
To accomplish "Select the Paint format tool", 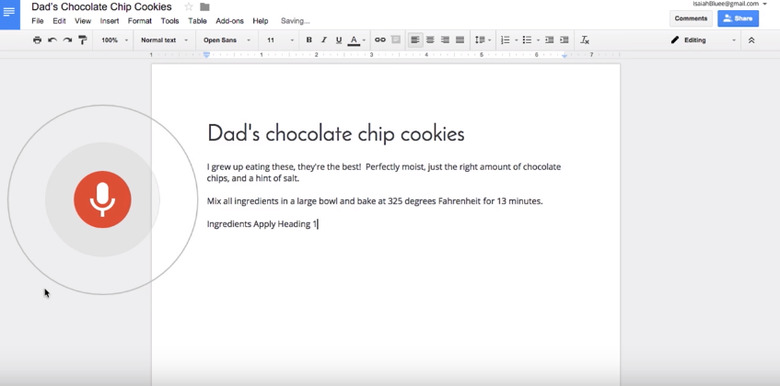I will (83, 40).
